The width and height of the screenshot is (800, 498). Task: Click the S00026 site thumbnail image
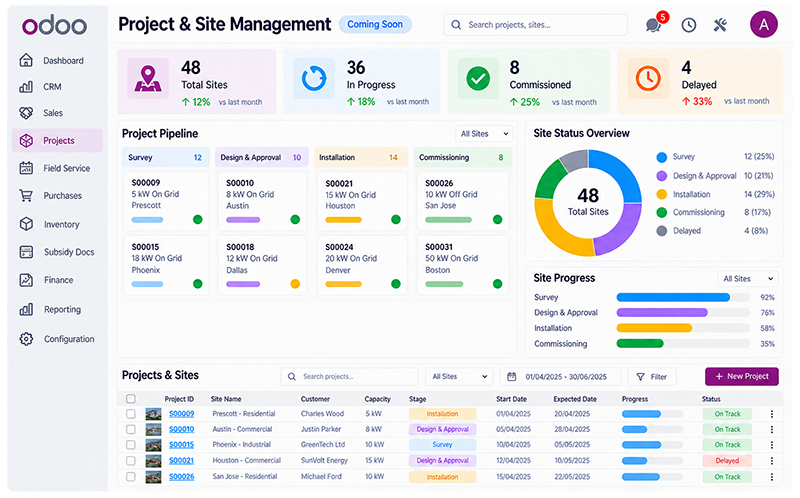click(153, 477)
